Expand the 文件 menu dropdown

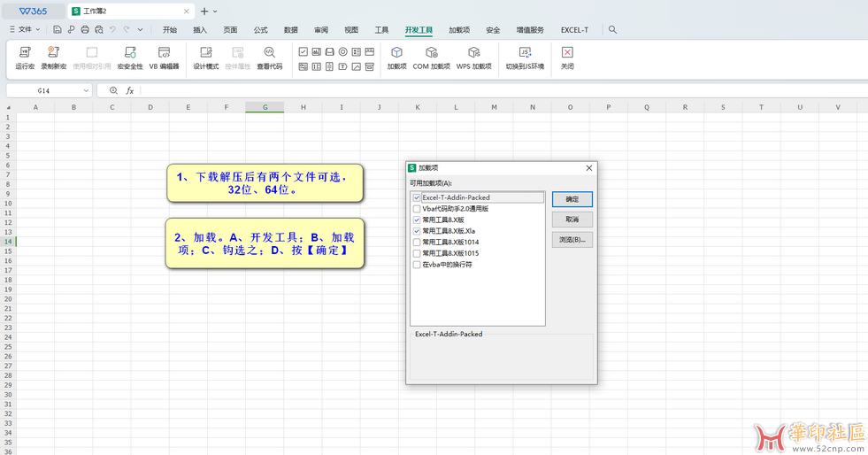(26, 29)
